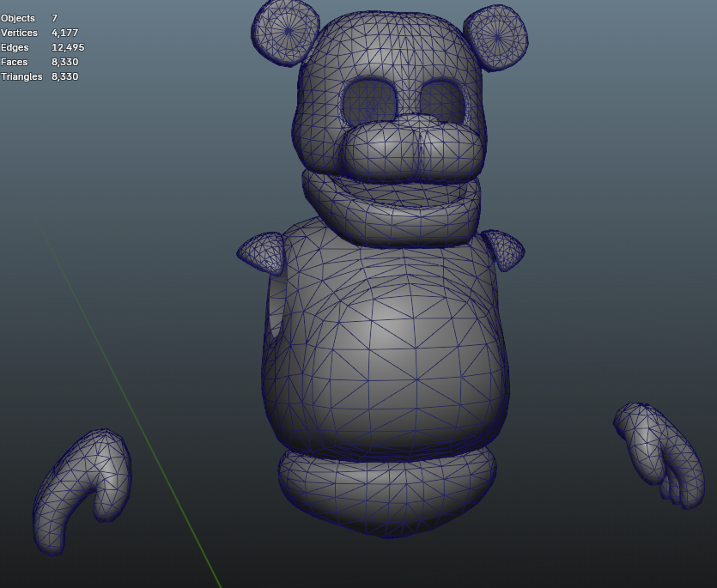The width and height of the screenshot is (717, 588).
Task: Click the "Objects" statistics label
Action: pos(18,18)
